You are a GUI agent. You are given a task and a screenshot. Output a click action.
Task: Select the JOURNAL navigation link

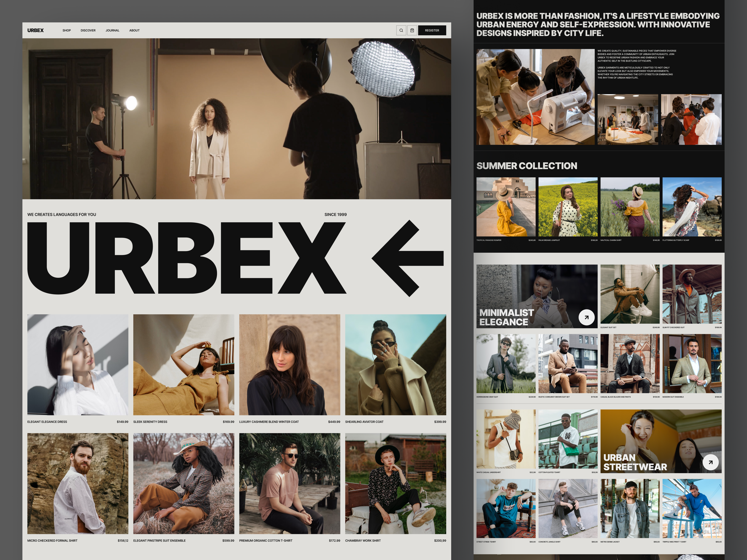click(112, 30)
